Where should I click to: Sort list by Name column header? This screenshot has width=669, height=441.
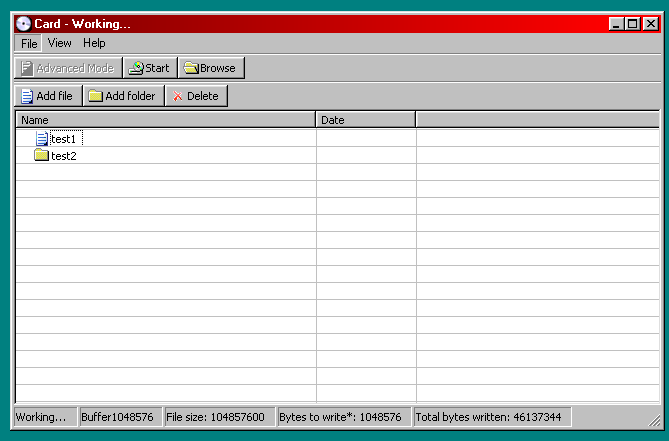[x=165, y=120]
